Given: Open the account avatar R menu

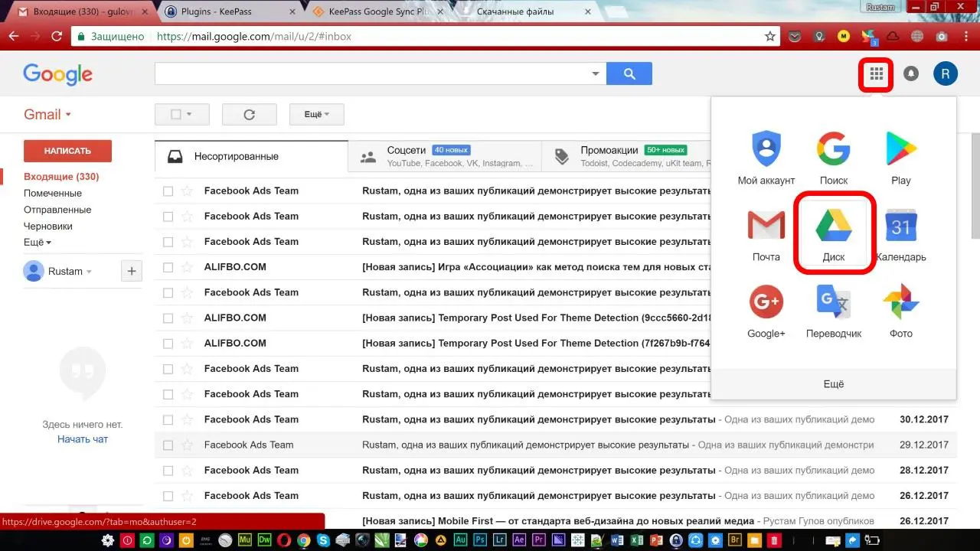Looking at the screenshot, I should [x=946, y=73].
